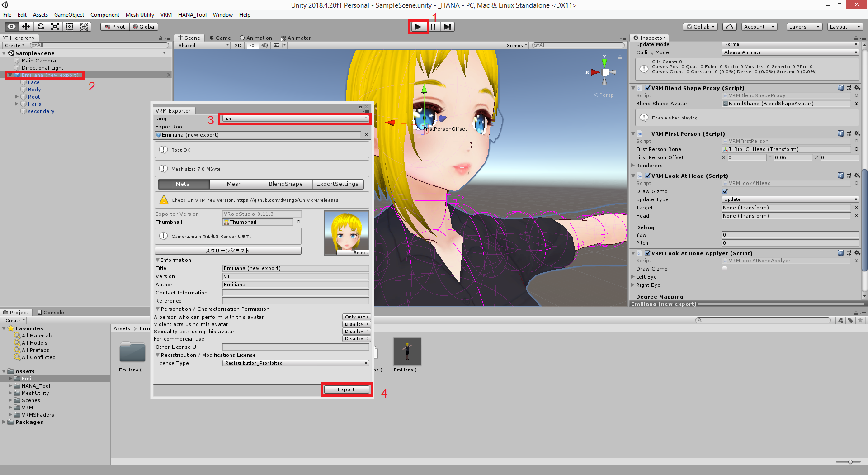This screenshot has width=868, height=475.
Task: Open the HANA_Tool menu
Action: 192,15
